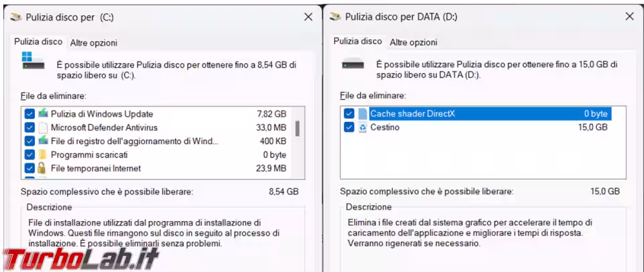Uncheck the Cestino checkbox

tap(349, 127)
